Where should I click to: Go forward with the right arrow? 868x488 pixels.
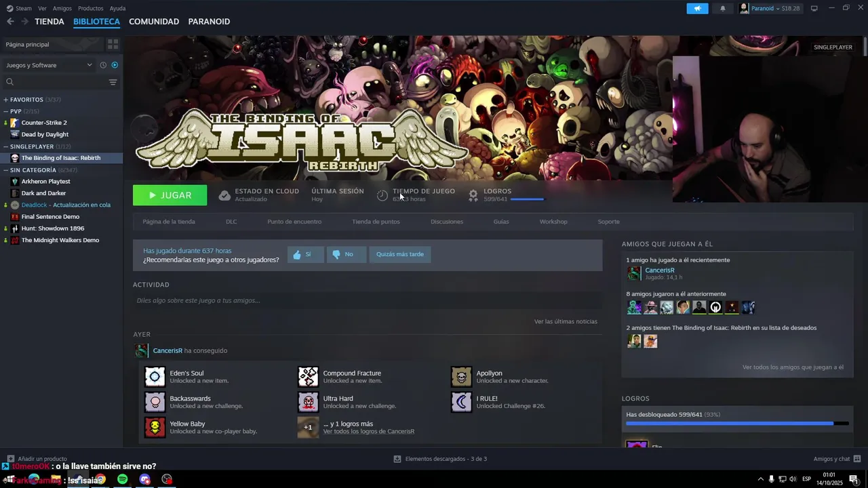[x=24, y=22]
